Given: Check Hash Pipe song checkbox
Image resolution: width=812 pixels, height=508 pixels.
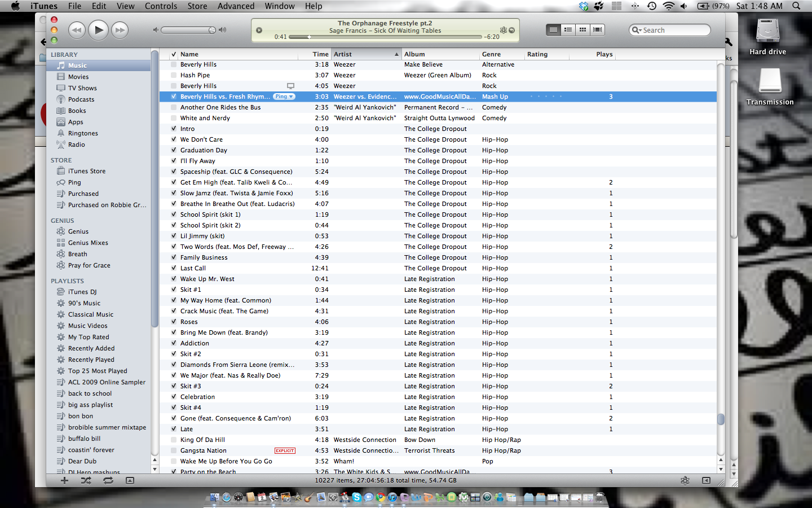Looking at the screenshot, I should tap(174, 75).
